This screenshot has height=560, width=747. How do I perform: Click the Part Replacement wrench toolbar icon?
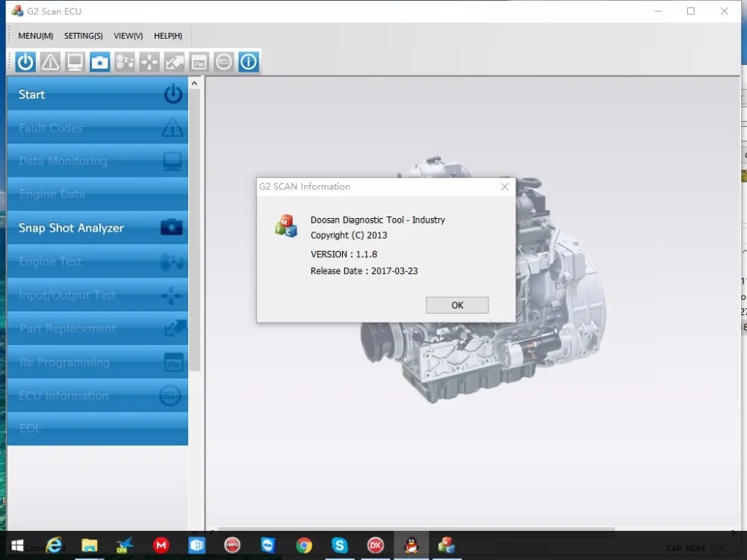[174, 62]
